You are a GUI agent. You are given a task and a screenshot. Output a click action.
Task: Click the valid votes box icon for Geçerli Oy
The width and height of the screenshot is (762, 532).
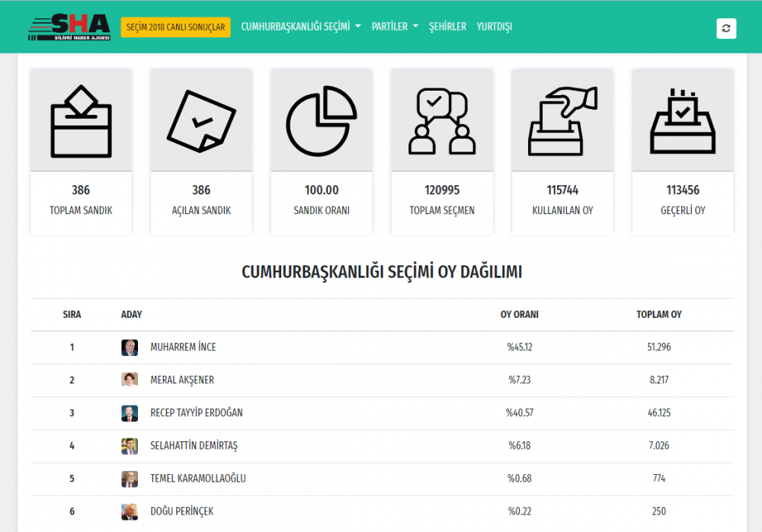pyautogui.click(x=682, y=120)
